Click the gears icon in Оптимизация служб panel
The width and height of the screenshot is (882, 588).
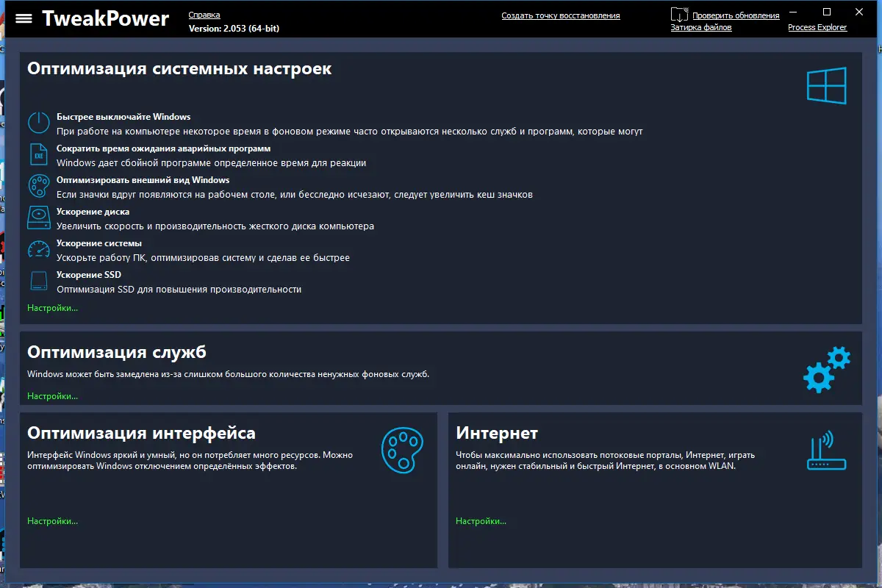826,370
